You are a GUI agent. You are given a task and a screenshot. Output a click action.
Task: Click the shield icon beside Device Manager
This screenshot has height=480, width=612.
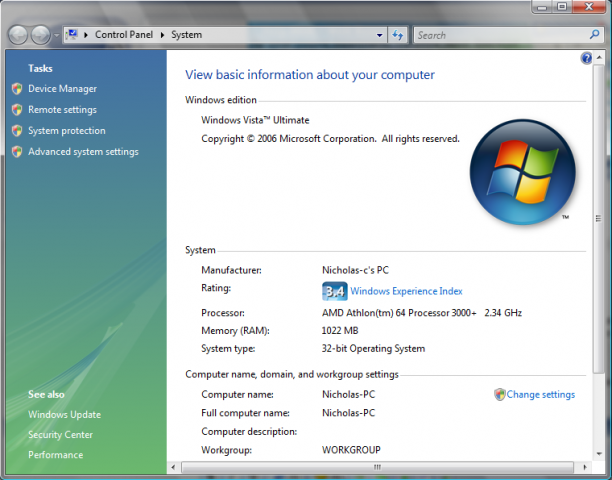point(17,89)
